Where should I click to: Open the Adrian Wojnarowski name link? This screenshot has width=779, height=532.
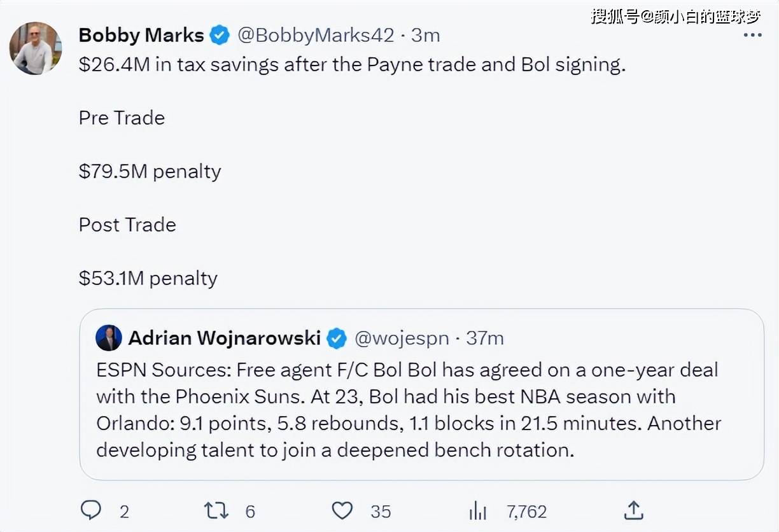[x=225, y=338]
